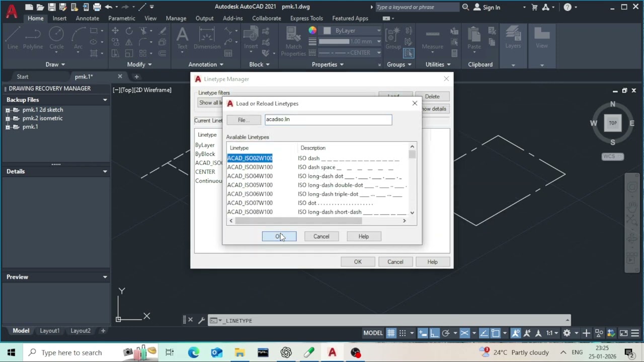Image resolution: width=644 pixels, height=362 pixels.
Task: Click the New drawing icon in quick access toolbar
Action: pos(29,7)
